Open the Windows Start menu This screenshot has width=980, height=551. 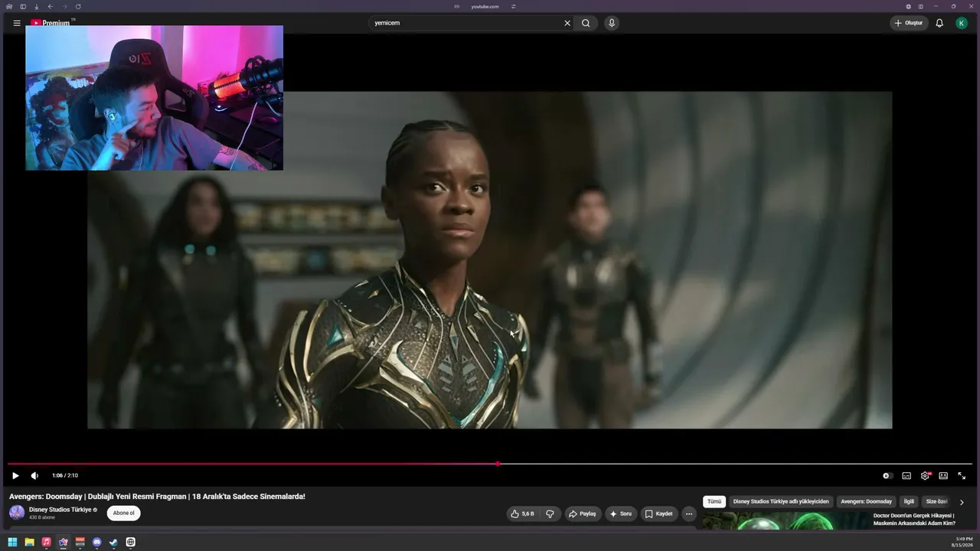[12, 542]
